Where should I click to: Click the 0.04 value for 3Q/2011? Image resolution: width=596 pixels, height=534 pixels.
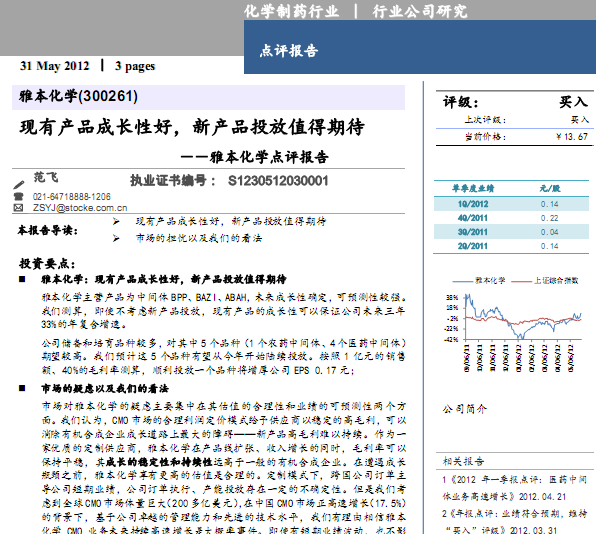[x=550, y=232]
